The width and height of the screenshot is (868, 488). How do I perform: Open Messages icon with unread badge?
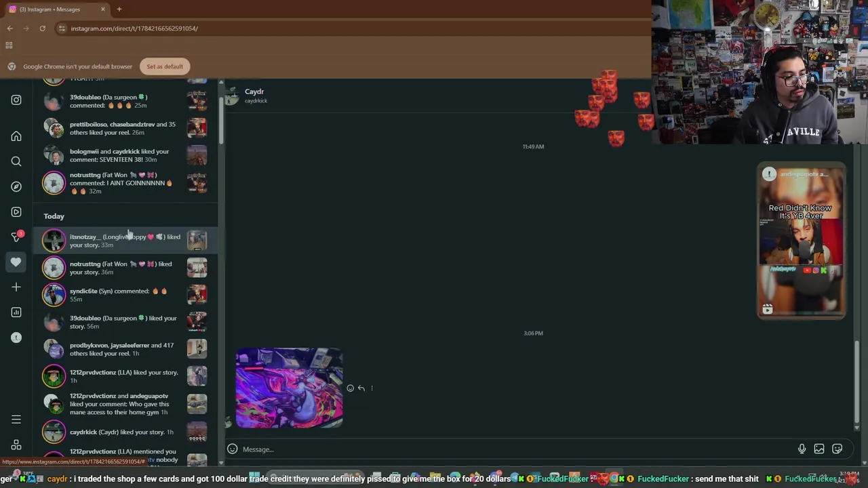[x=16, y=237]
